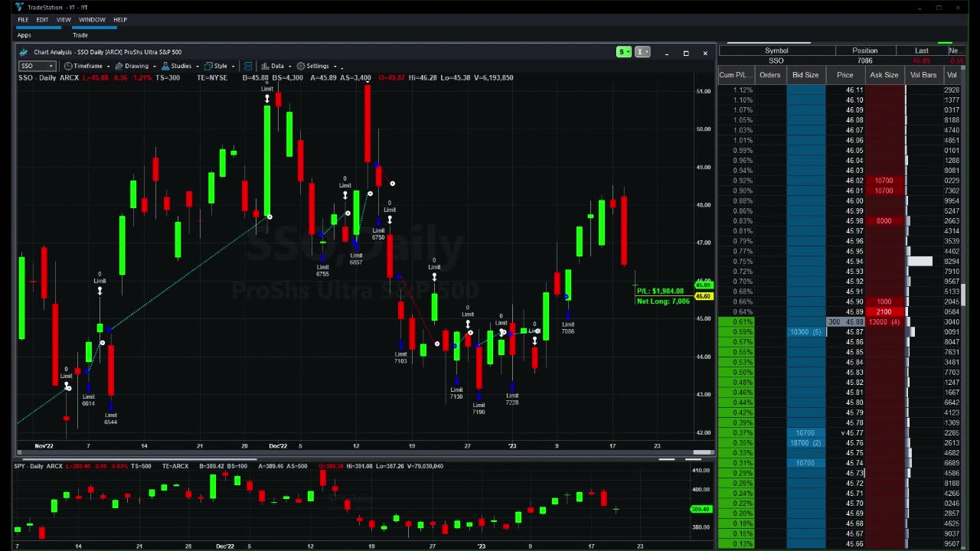Open the HELP menu
The width and height of the screenshot is (980, 551).
[120, 20]
